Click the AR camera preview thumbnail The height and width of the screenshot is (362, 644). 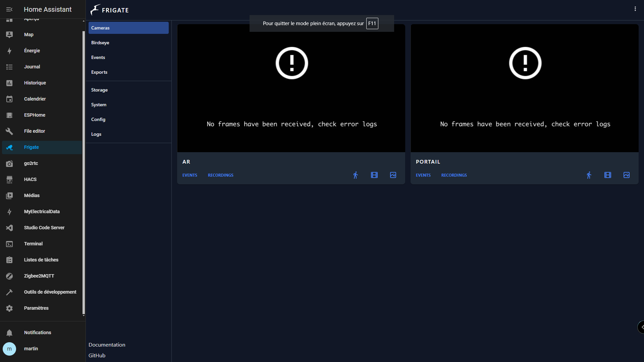coord(291,88)
